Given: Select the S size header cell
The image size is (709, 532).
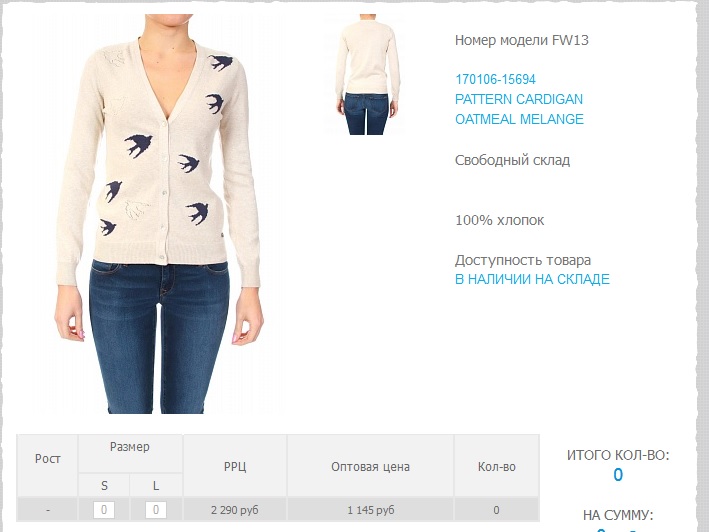Looking at the screenshot, I should (x=104, y=485).
